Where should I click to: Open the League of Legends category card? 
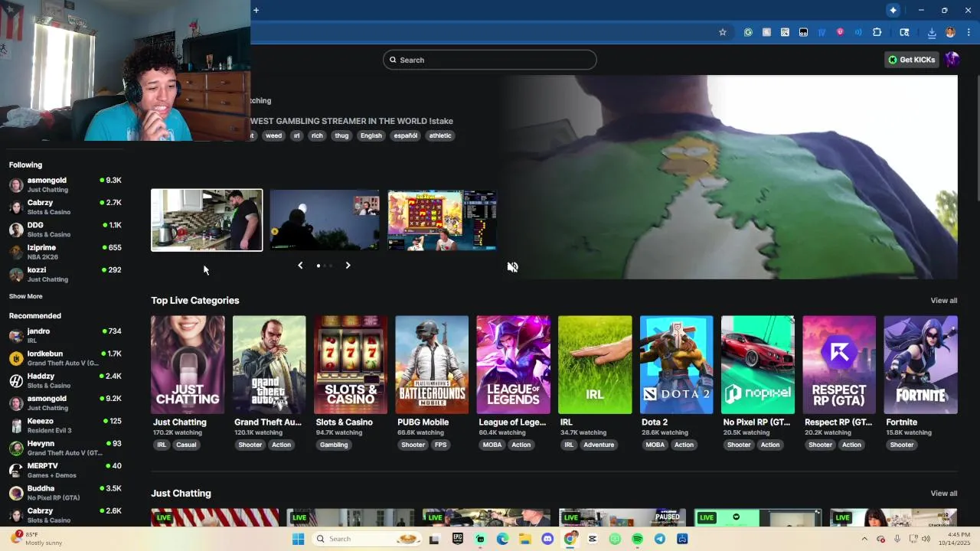(513, 365)
